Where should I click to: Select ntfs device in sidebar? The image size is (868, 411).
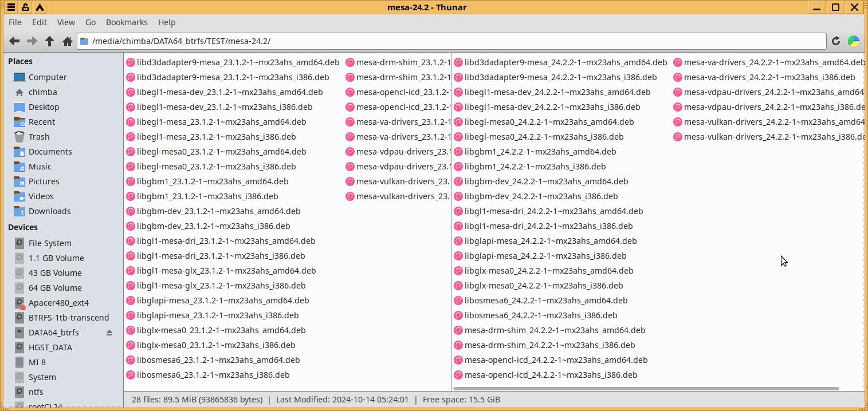(x=36, y=392)
